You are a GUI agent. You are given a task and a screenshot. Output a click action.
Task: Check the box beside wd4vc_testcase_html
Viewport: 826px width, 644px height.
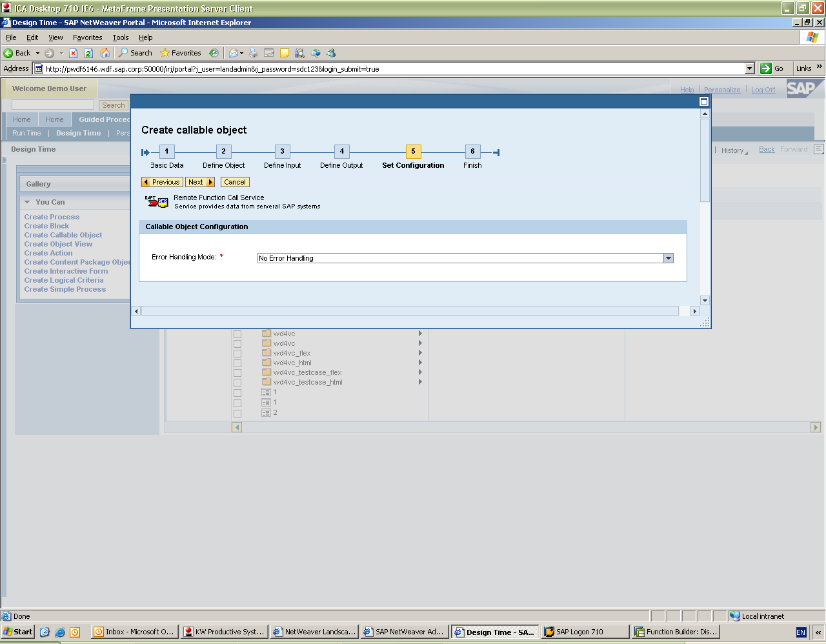[237, 383]
